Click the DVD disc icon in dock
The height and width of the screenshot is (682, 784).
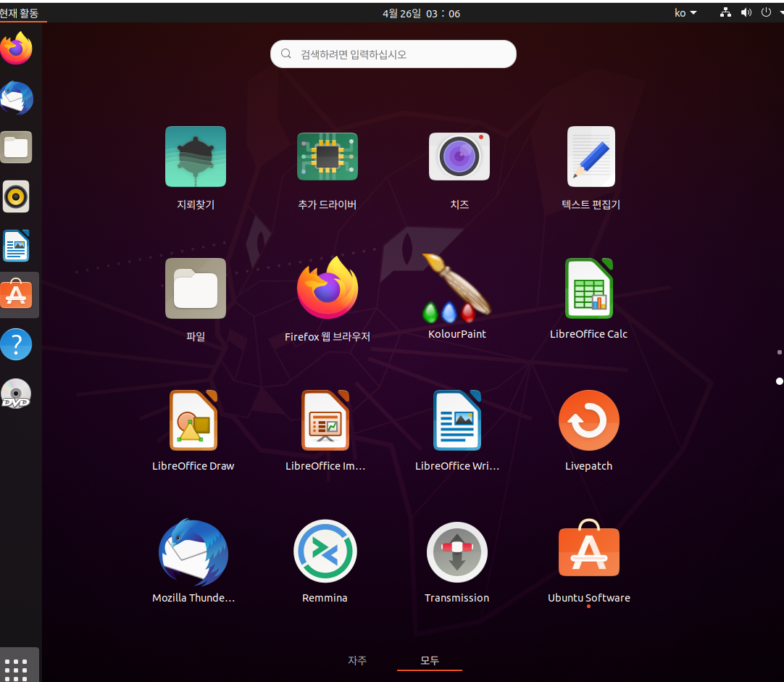[x=16, y=394]
